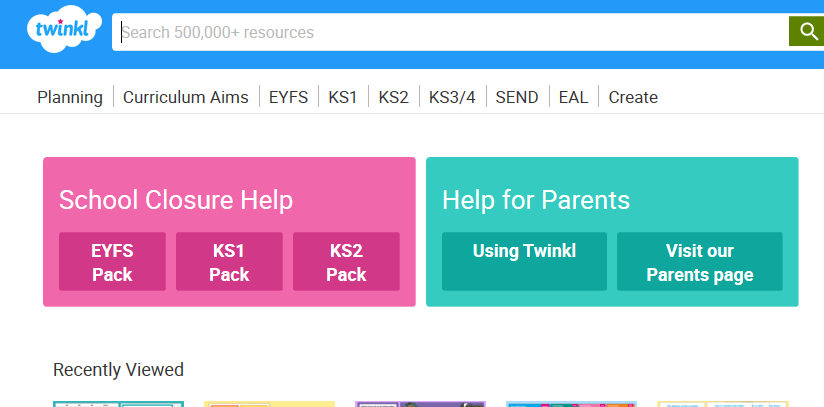Viewport: 824px width, 407px height.
Task: Click the School Closure Help heading
Action: click(x=176, y=200)
